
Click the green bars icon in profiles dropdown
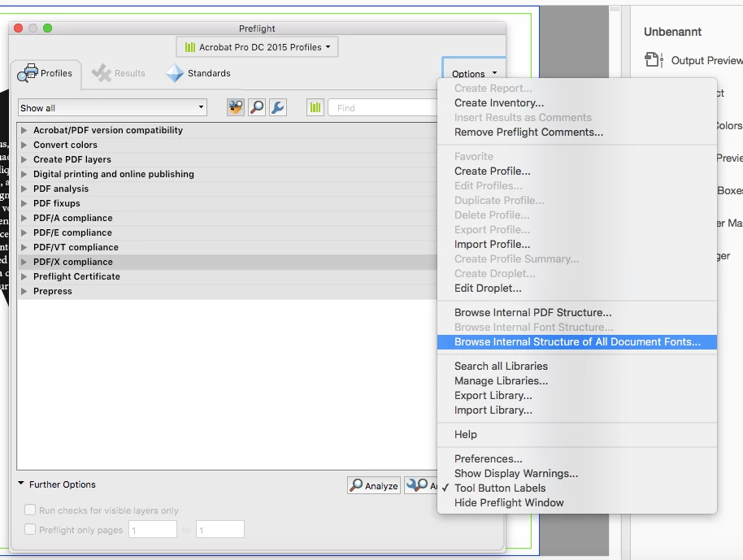click(190, 47)
